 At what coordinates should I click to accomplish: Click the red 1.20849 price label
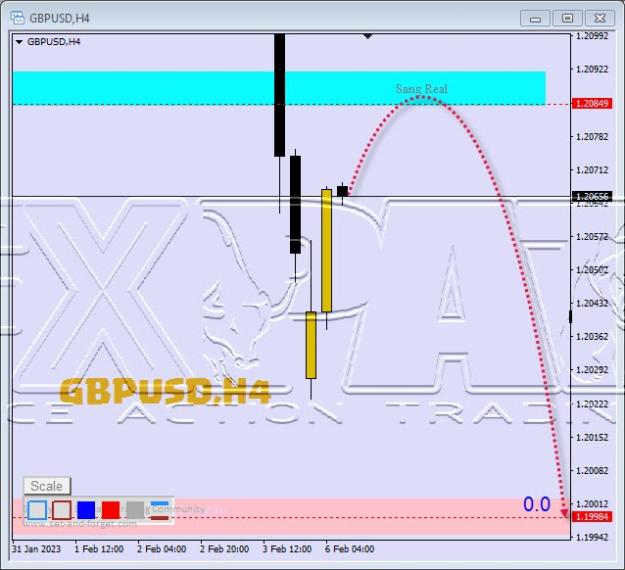coord(592,104)
